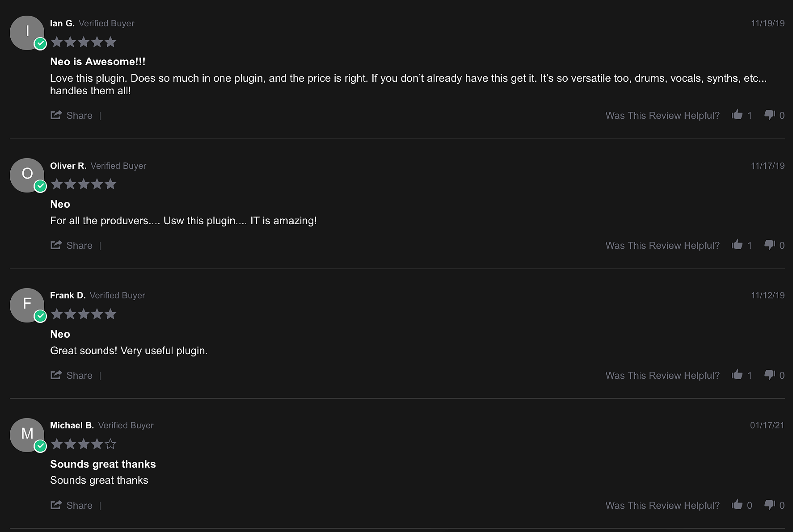
Task: Like Oliver R.'s review with thumbs up
Action: click(x=737, y=245)
